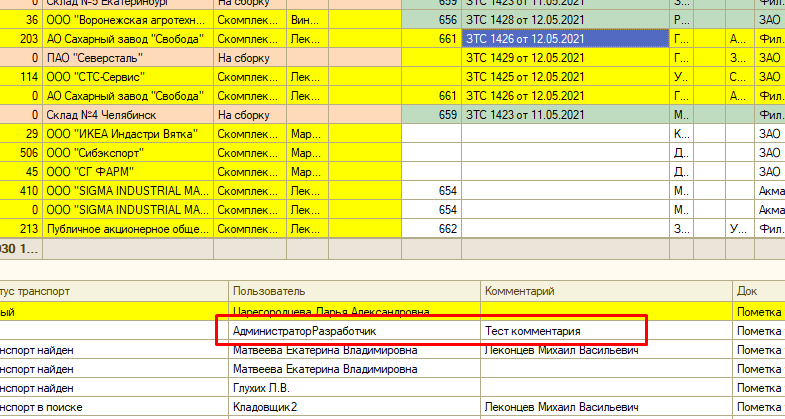Click ЗТС 1423 in Склад №4 Челябинск row
Image resolution: width=785 pixels, height=419 pixels.
pyautogui.click(x=565, y=115)
